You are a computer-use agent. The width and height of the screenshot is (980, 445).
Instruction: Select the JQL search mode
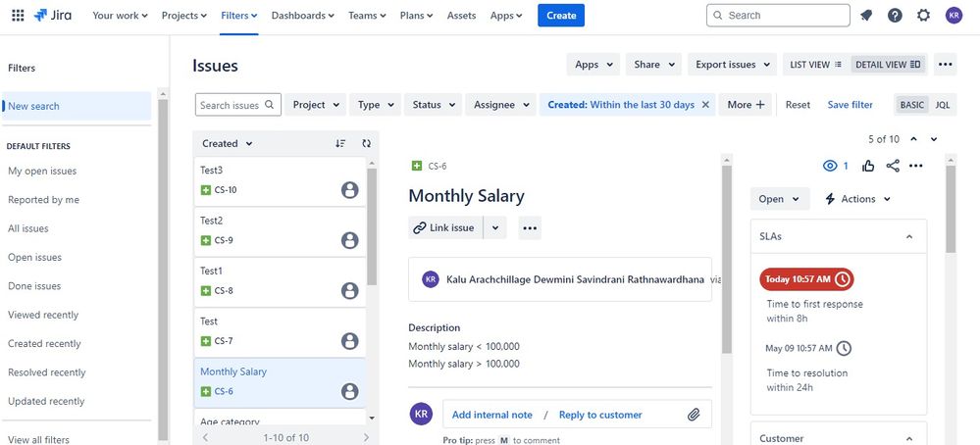pyautogui.click(x=943, y=105)
